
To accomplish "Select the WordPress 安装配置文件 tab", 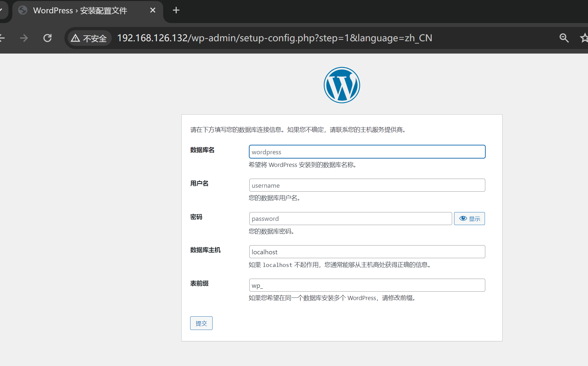I will 80,11.
